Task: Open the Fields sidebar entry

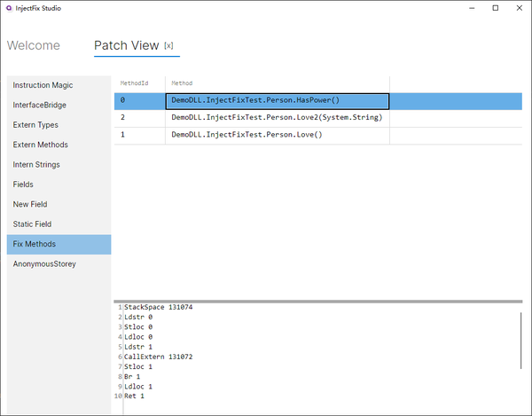Action: pyautogui.click(x=23, y=184)
